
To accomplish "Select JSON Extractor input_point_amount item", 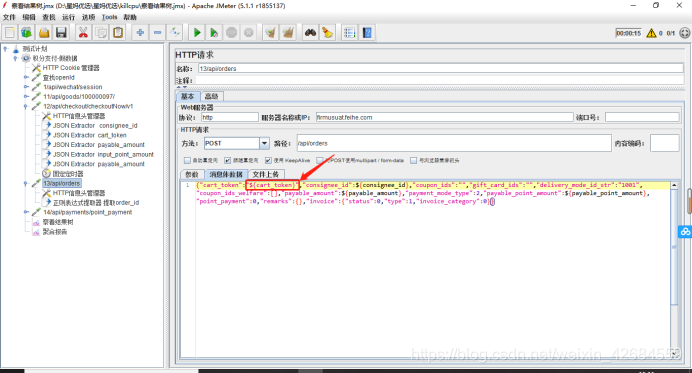I will pos(103,154).
